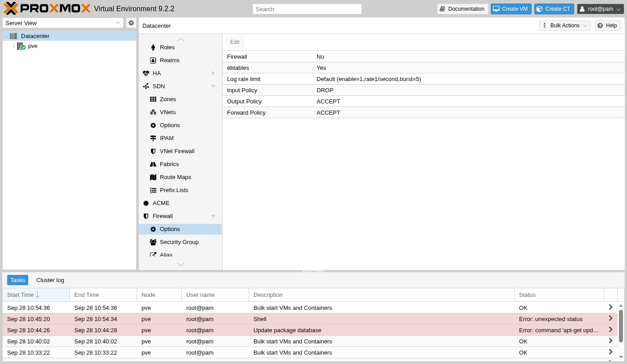Select the Firewall No row
This screenshot has width=627, height=364.
pyautogui.click(x=423, y=56)
